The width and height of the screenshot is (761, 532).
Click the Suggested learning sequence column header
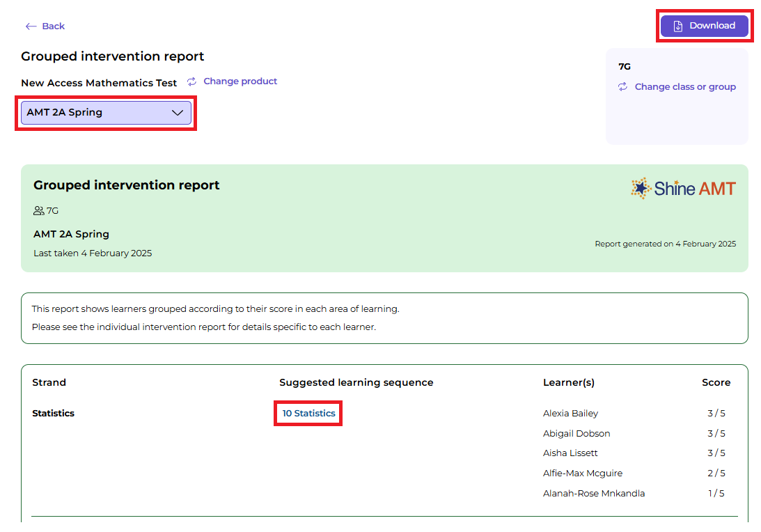click(x=356, y=382)
